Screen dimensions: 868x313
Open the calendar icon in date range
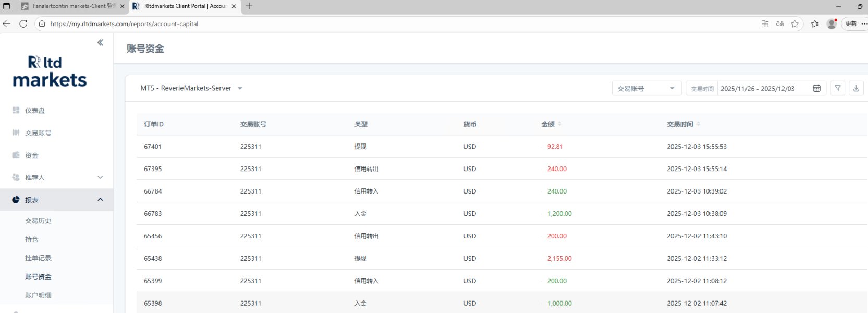pos(817,88)
